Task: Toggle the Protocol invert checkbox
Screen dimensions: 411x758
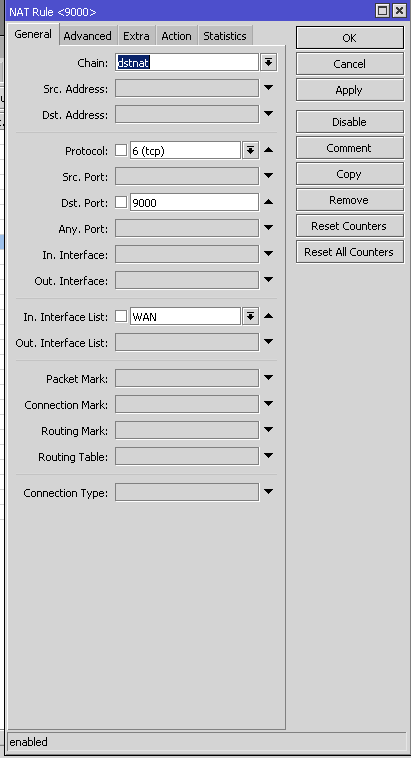Action: 121,150
